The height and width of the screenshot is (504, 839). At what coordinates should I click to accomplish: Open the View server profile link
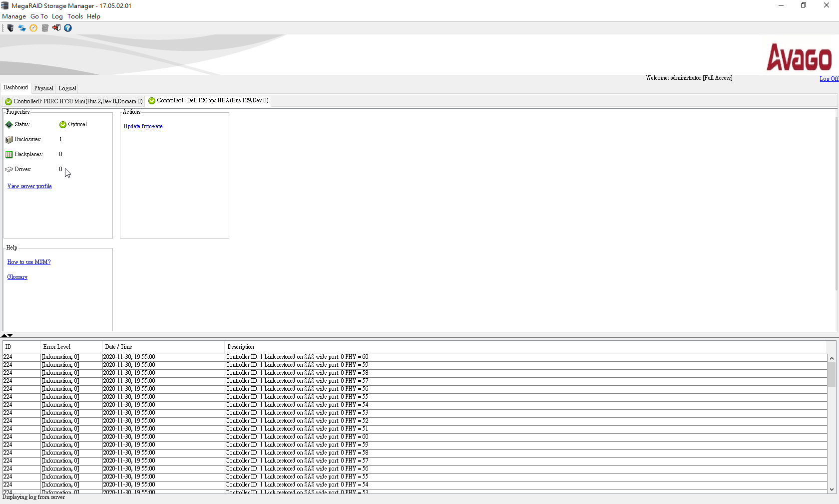pos(29,186)
